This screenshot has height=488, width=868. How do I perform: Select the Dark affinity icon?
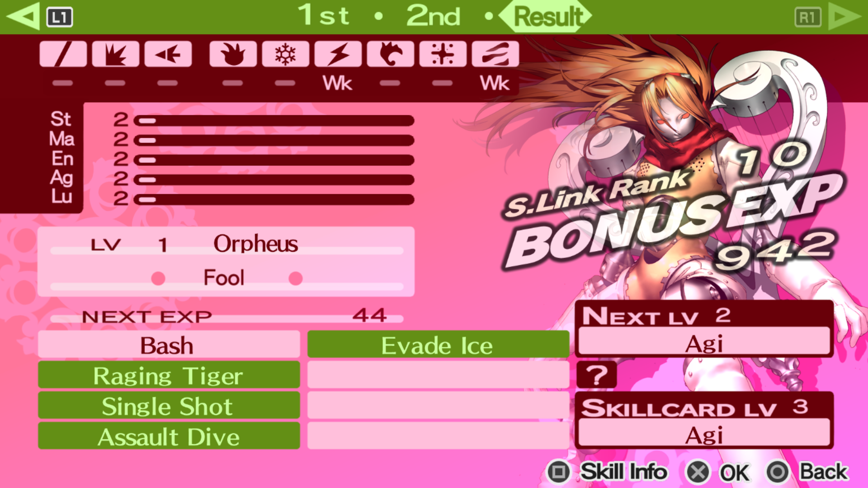495,54
